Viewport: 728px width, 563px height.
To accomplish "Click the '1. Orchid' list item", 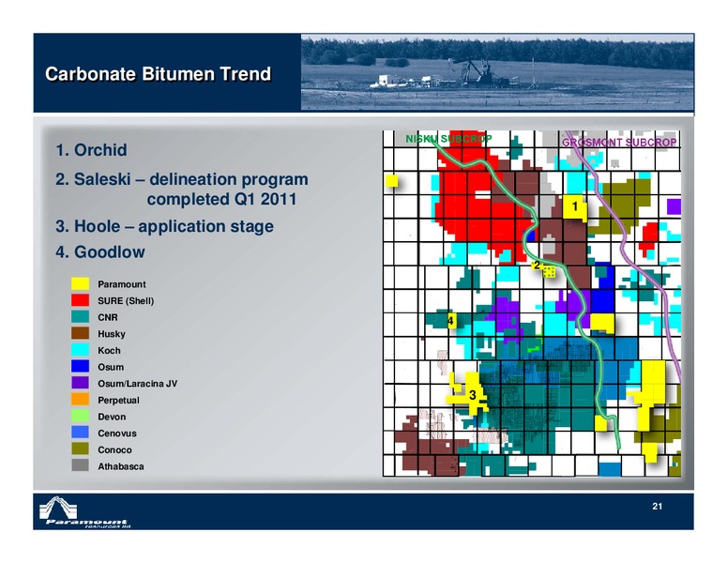I will click(x=91, y=150).
